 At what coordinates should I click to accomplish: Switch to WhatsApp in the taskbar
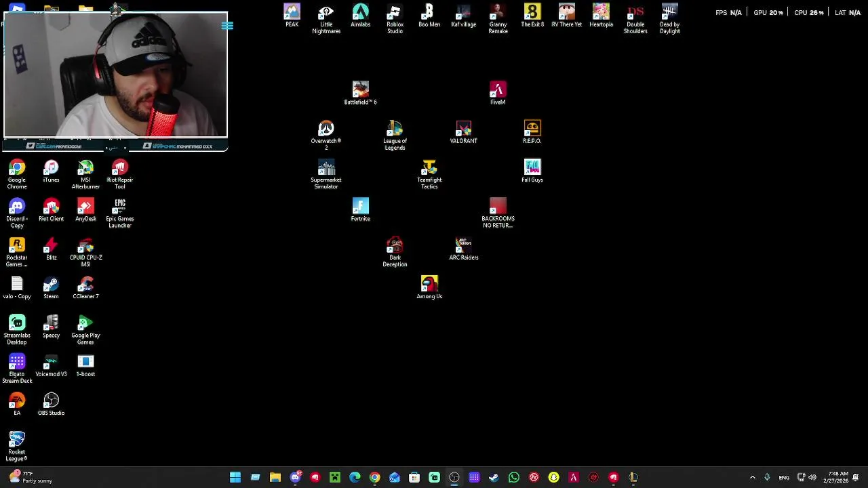pyautogui.click(x=514, y=478)
